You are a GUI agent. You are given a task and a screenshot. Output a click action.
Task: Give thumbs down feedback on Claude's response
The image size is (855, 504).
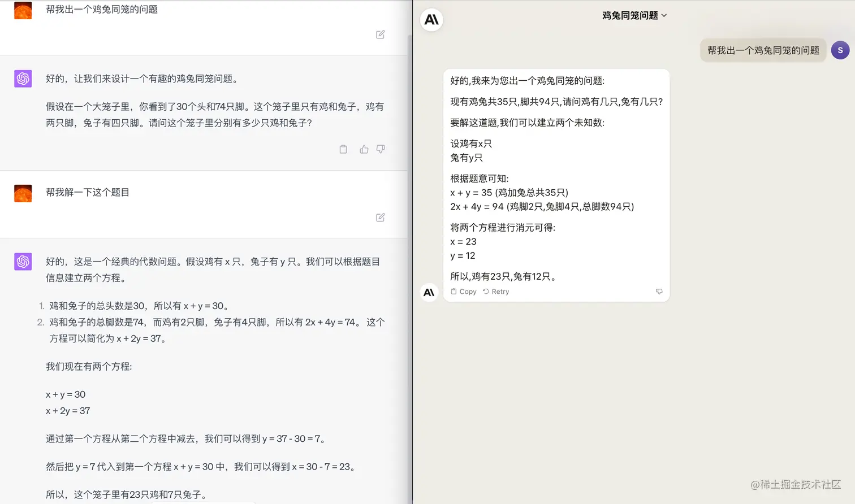click(659, 292)
